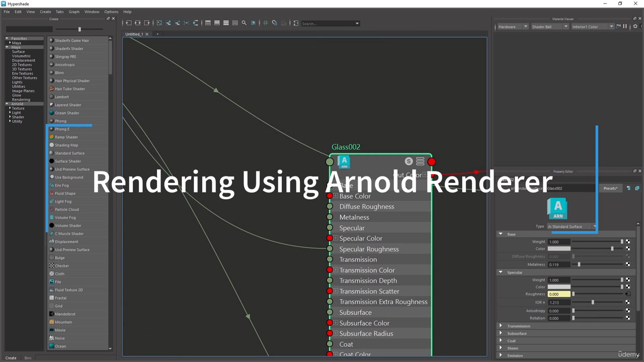Expand the Subsurface section
644x362 pixels.
tap(501, 333)
